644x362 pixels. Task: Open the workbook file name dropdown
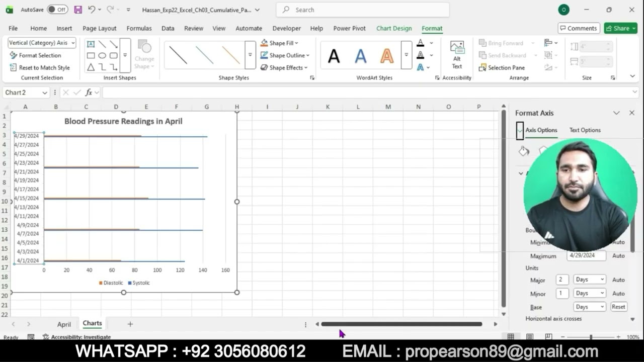pos(257,10)
